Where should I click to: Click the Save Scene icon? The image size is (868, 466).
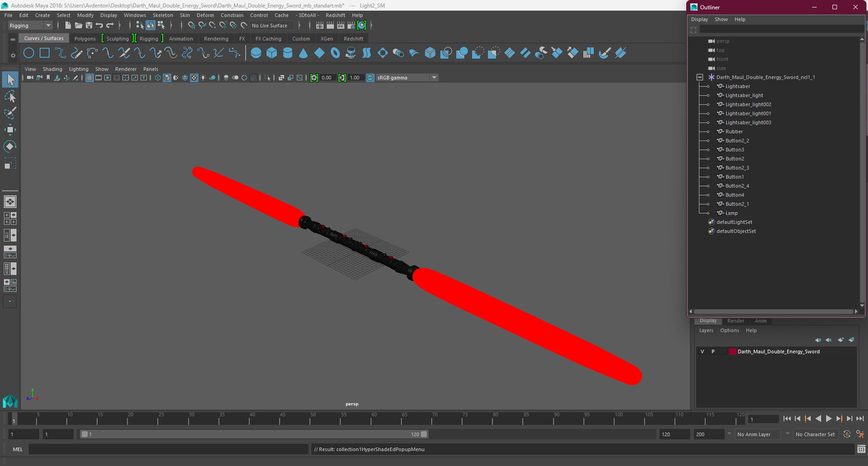tap(89, 25)
